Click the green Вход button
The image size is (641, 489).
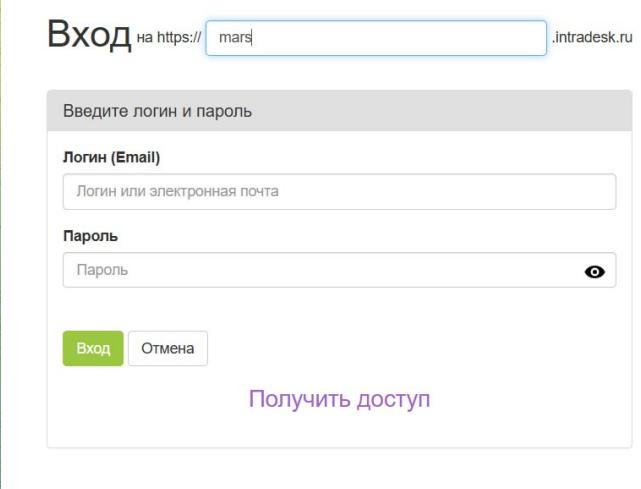tap(93, 349)
